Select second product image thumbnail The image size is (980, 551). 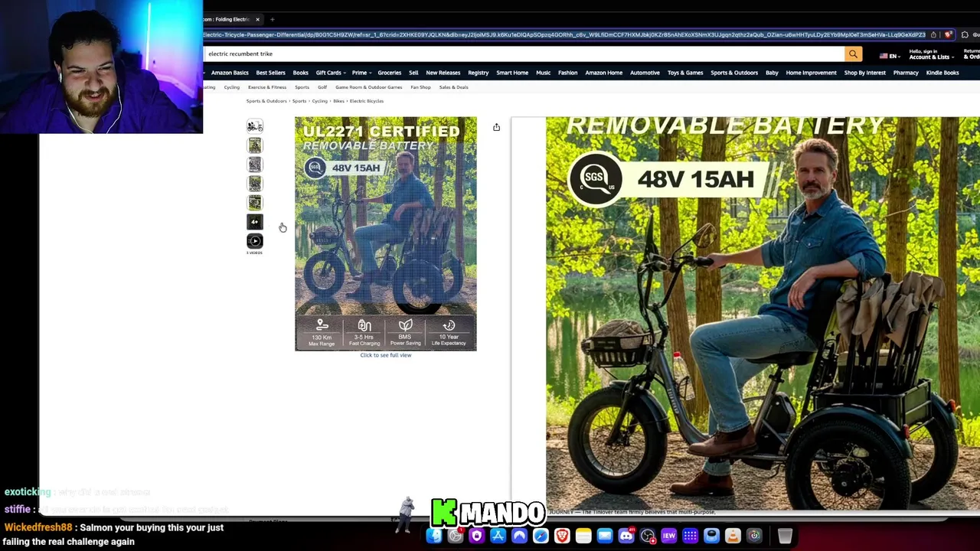pyautogui.click(x=255, y=145)
